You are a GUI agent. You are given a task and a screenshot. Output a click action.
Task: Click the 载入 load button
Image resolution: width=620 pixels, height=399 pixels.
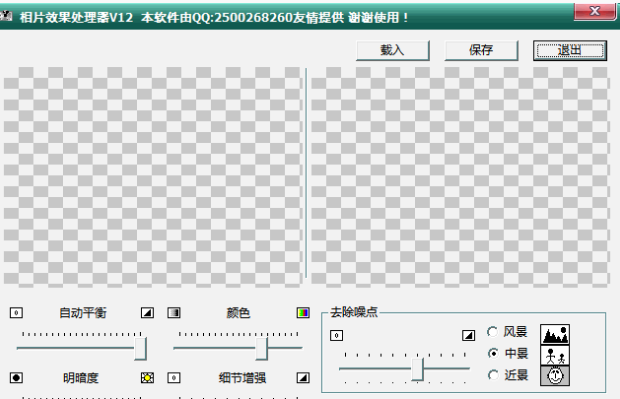pos(393,50)
